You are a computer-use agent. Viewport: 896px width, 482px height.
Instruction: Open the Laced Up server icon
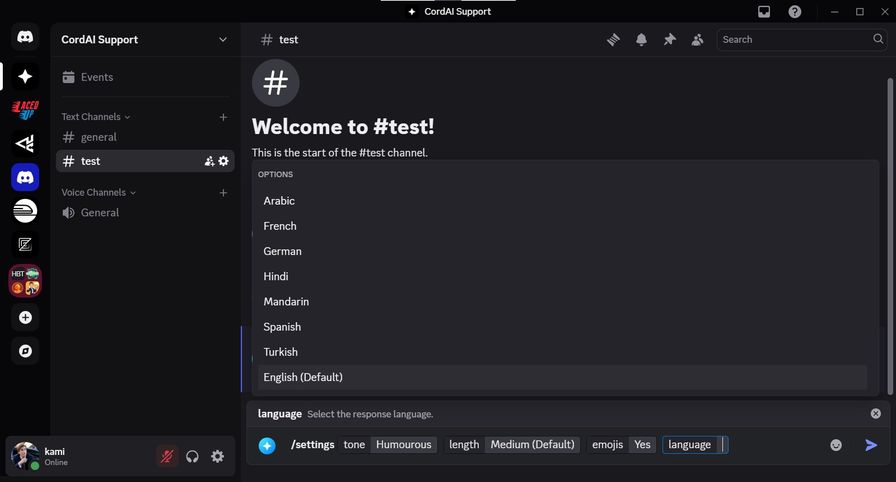coord(25,110)
